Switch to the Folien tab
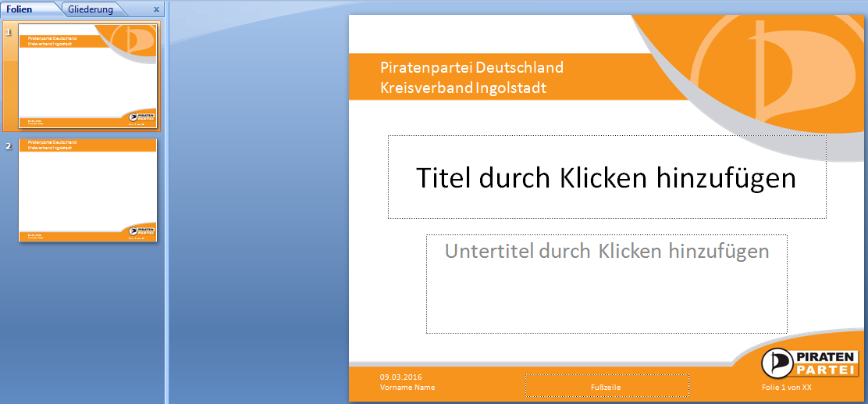Image resolution: width=868 pixels, height=404 pixels. tap(20, 9)
